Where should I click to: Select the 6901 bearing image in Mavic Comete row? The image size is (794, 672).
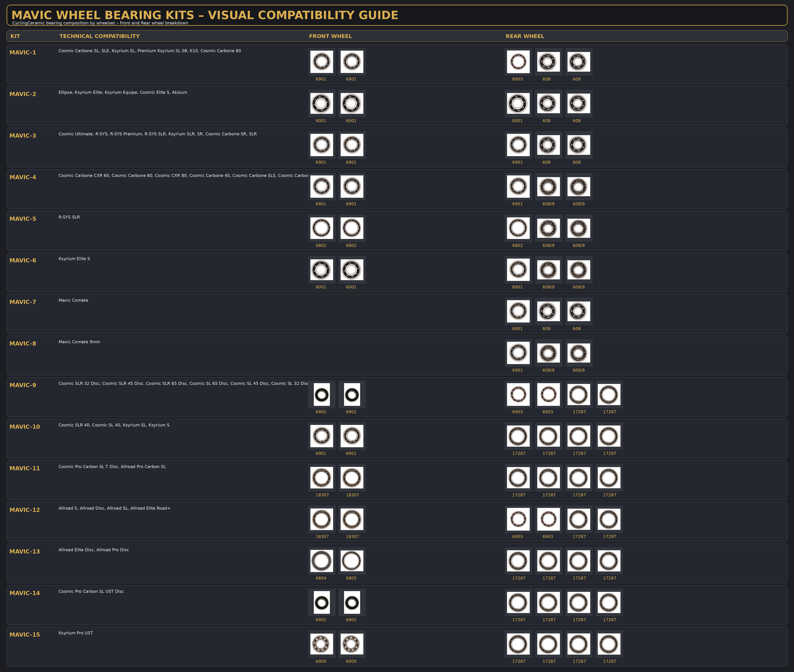point(518,311)
